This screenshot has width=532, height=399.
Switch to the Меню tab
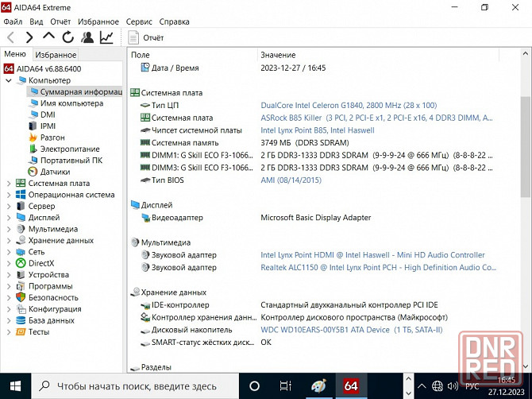tap(15, 54)
